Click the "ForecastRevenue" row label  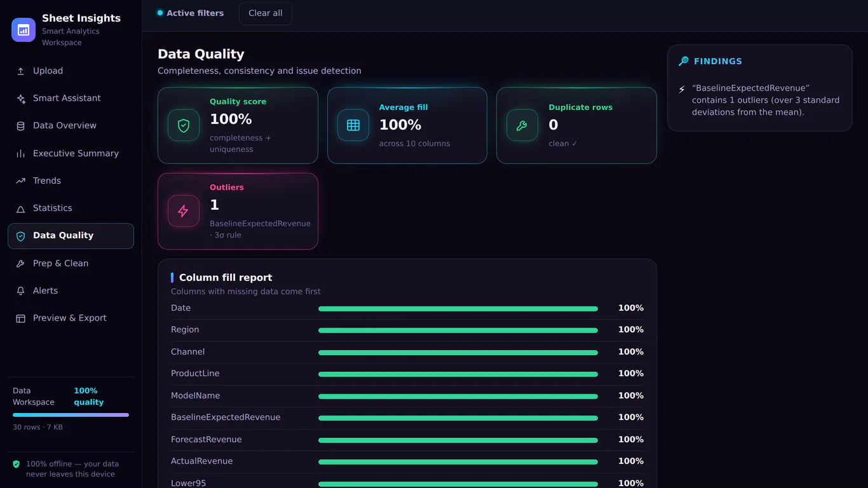tap(206, 440)
